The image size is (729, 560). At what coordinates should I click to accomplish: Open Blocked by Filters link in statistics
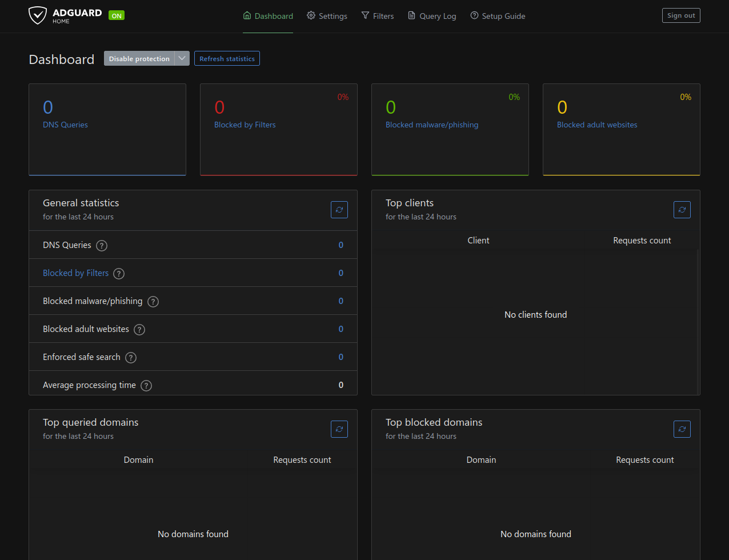75,273
